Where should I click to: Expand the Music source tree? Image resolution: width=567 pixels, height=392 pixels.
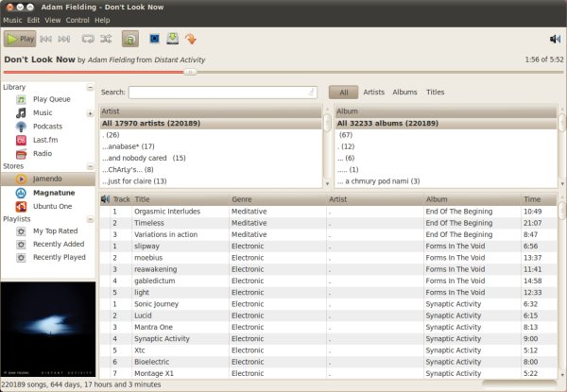tap(90, 113)
